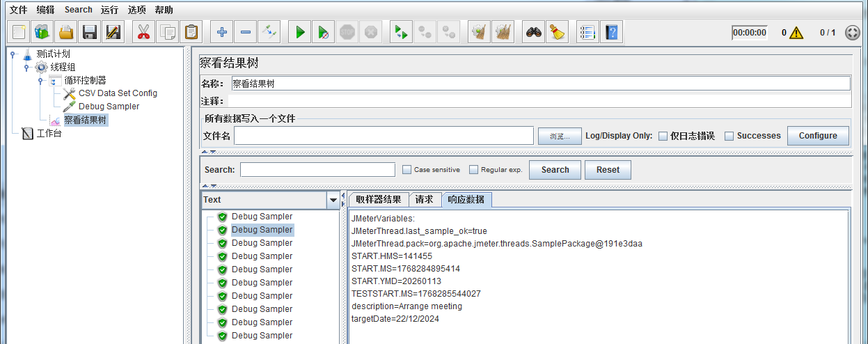Click the Clear All broom icon
Viewport: 868px width, 344px height.
pyautogui.click(x=503, y=32)
